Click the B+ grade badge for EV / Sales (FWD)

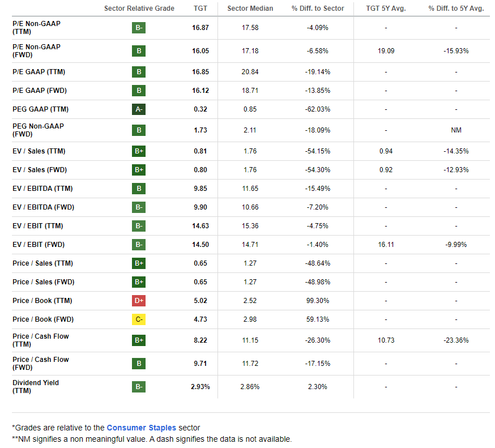point(139,170)
